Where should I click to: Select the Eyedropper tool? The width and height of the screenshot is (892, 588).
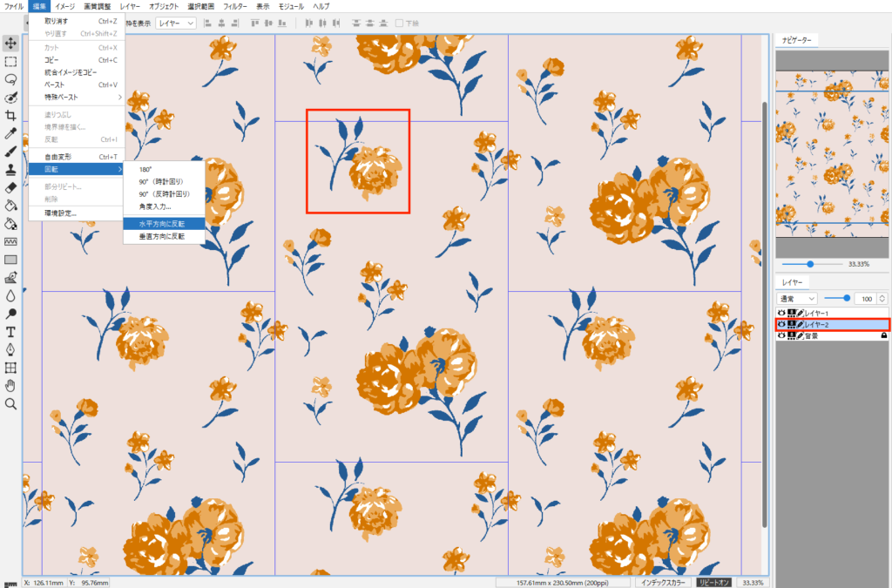[x=10, y=133]
